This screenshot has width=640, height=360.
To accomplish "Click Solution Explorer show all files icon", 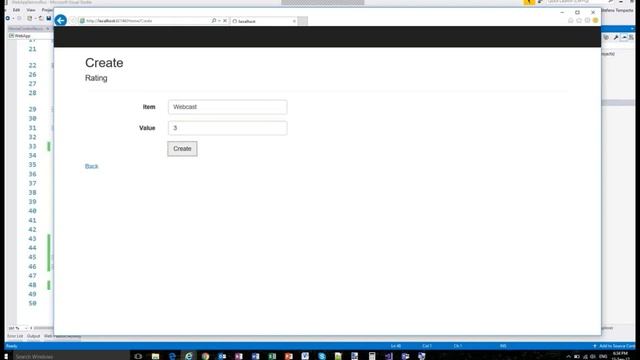I will 606,37.
